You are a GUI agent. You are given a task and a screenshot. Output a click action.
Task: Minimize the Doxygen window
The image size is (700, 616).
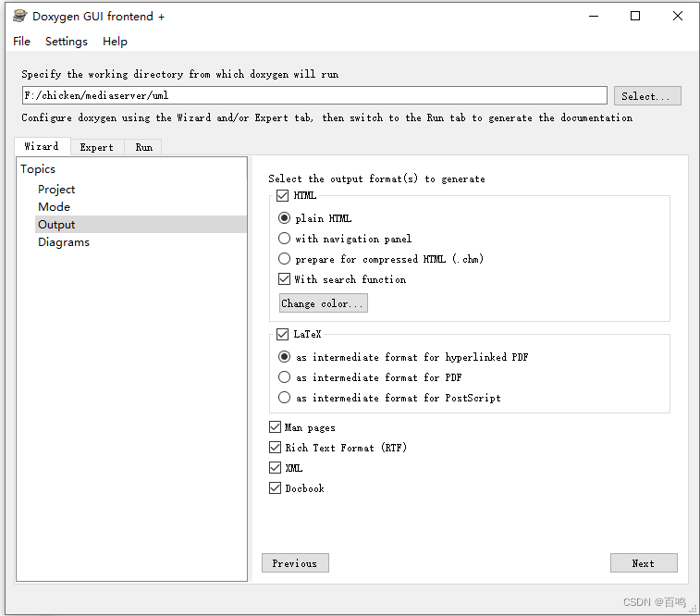594,16
